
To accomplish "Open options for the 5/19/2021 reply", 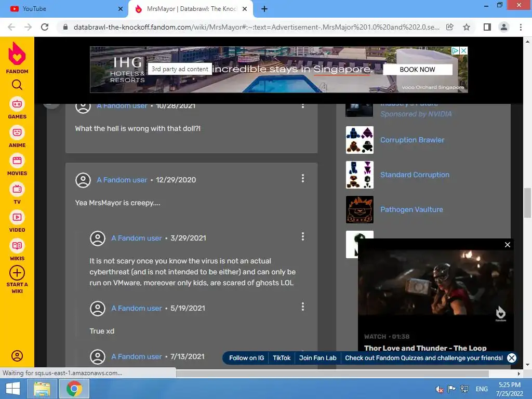I will tap(303, 307).
